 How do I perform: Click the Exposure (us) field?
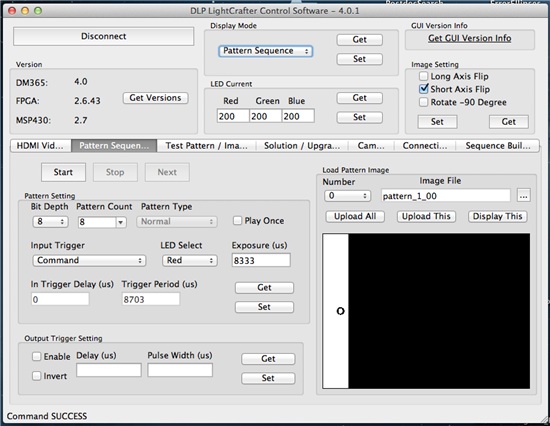click(x=261, y=260)
